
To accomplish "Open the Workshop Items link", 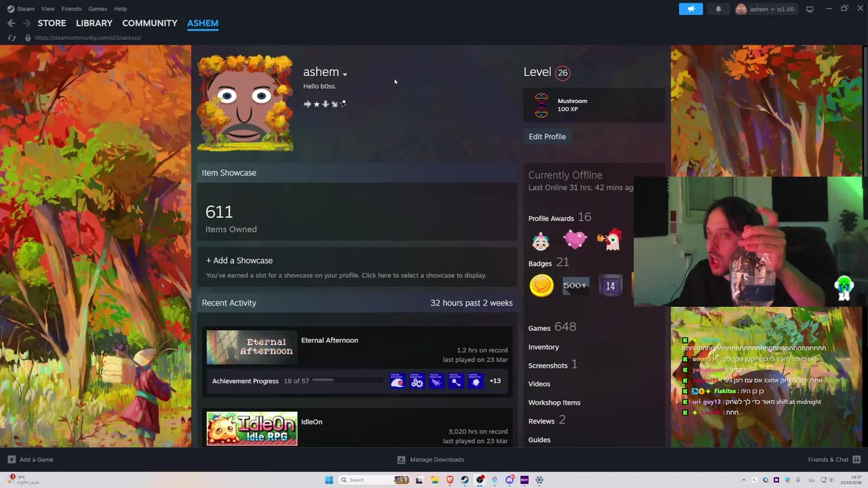I will (x=554, y=403).
